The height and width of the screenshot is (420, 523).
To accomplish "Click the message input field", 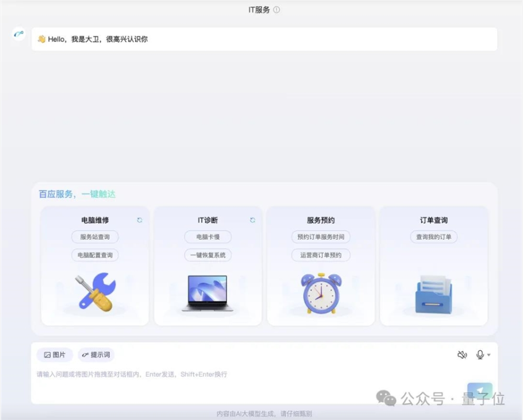I will [x=223, y=374].
